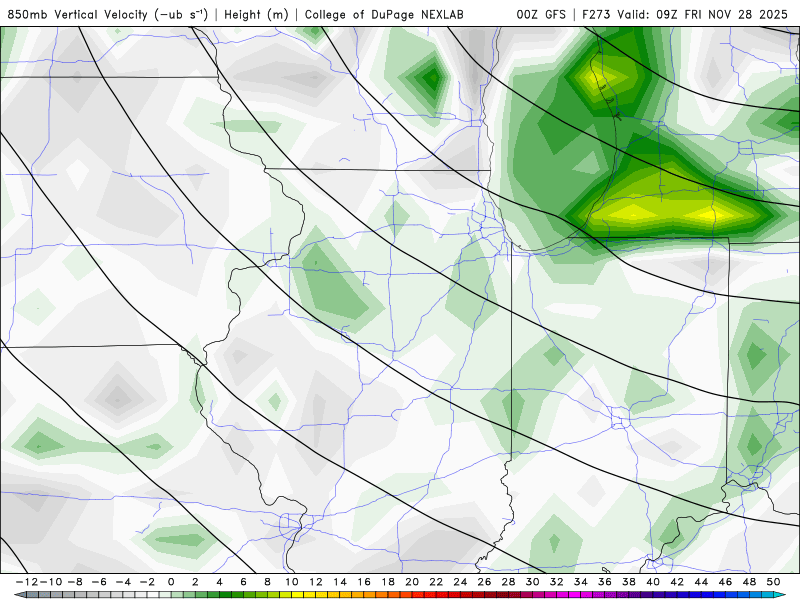Click the '12' color scale label
Image resolution: width=800 pixels, height=600 pixels.
(316, 582)
